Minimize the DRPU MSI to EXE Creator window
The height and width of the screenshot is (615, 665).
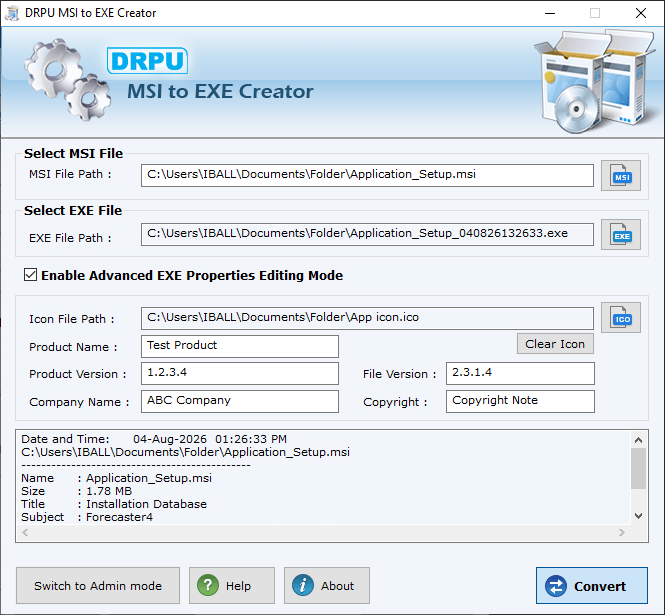click(550, 13)
